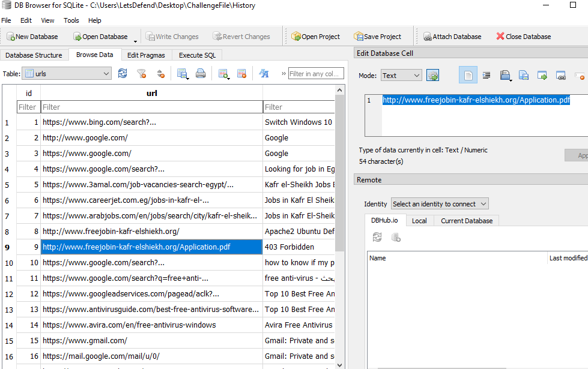Switch to the Current Database tab
The width and height of the screenshot is (588, 369).
pyautogui.click(x=466, y=221)
